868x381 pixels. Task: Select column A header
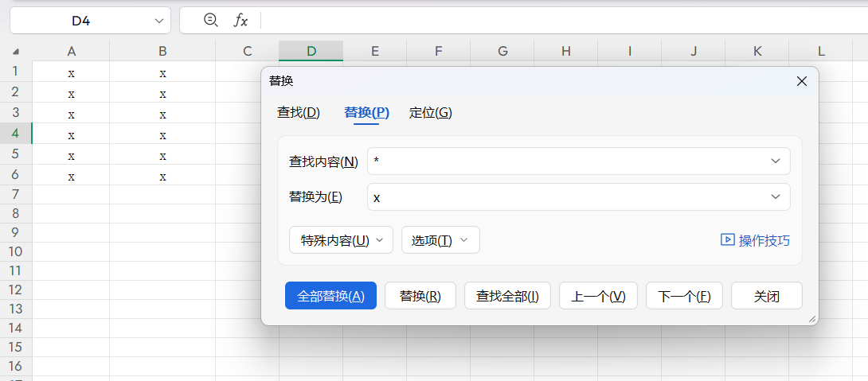point(71,52)
